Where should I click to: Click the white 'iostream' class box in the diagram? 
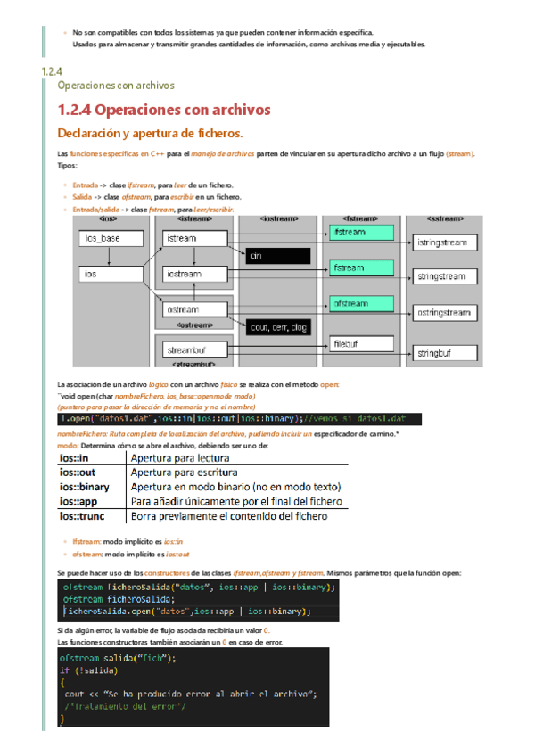(195, 274)
